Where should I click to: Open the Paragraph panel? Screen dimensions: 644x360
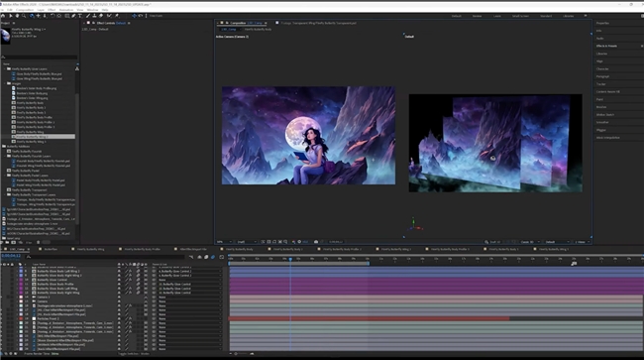pos(602,76)
